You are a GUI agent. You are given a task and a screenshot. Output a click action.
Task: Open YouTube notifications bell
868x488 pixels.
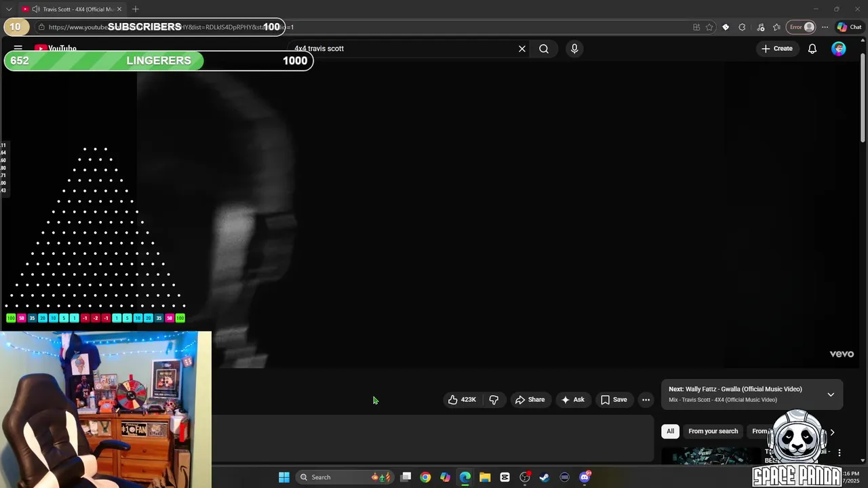coord(812,49)
